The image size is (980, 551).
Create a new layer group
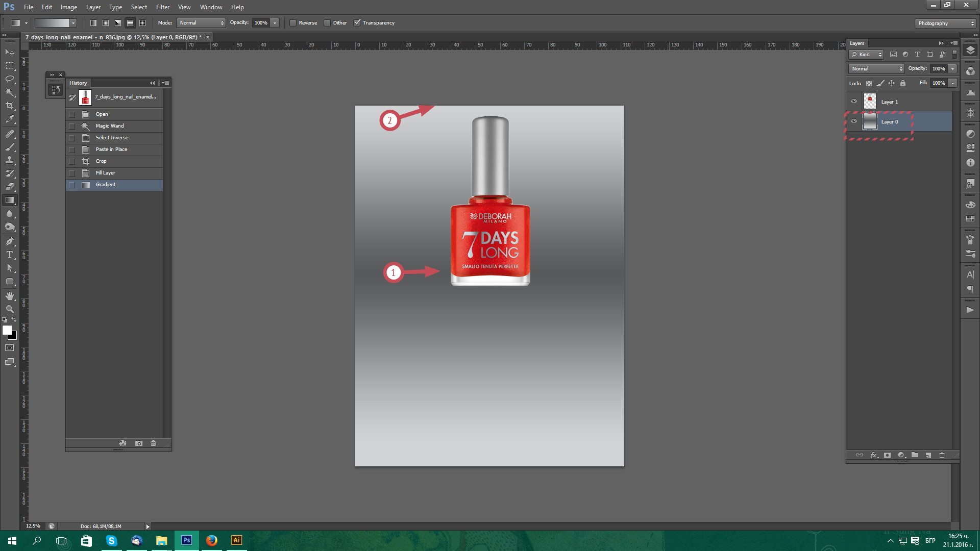click(x=915, y=455)
